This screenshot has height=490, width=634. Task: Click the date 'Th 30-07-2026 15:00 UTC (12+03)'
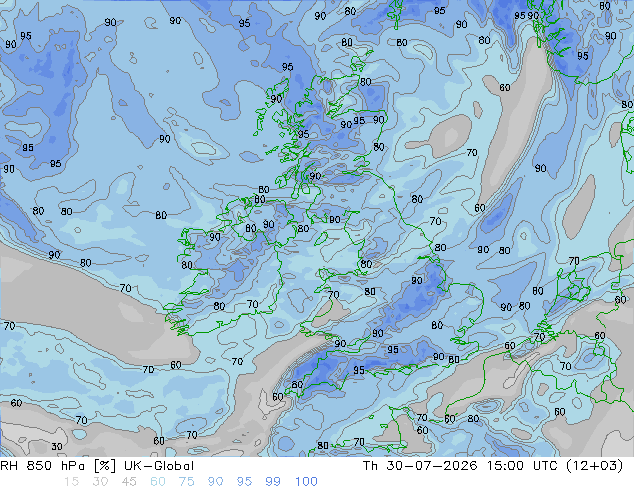point(493,466)
